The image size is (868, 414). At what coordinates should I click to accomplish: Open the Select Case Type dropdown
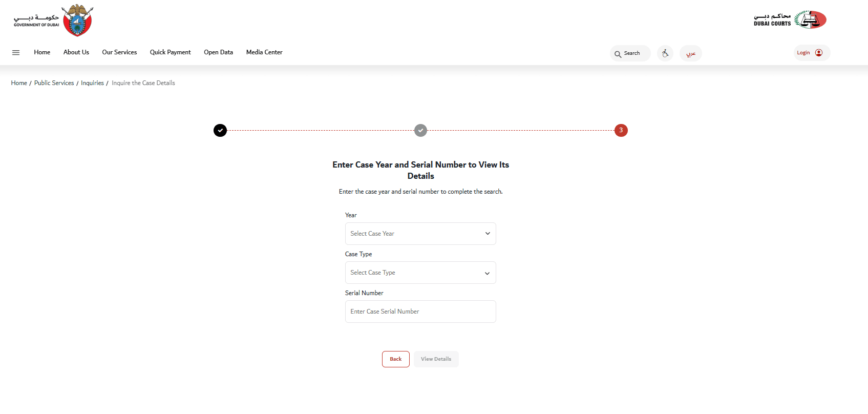tap(420, 273)
